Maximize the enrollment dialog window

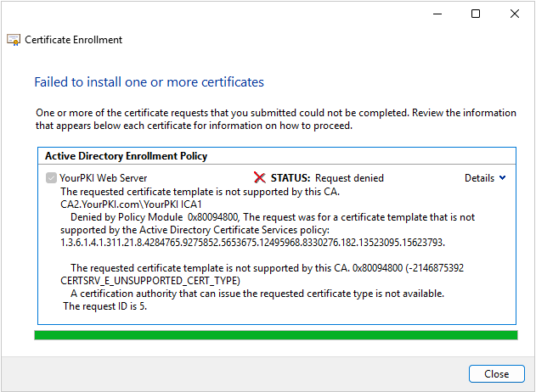[x=476, y=14]
